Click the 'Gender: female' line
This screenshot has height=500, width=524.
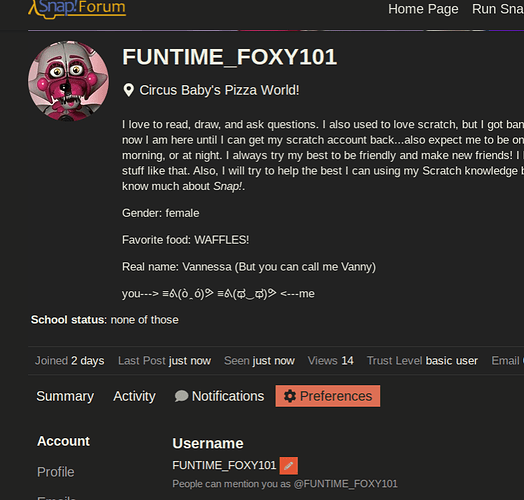click(x=161, y=213)
